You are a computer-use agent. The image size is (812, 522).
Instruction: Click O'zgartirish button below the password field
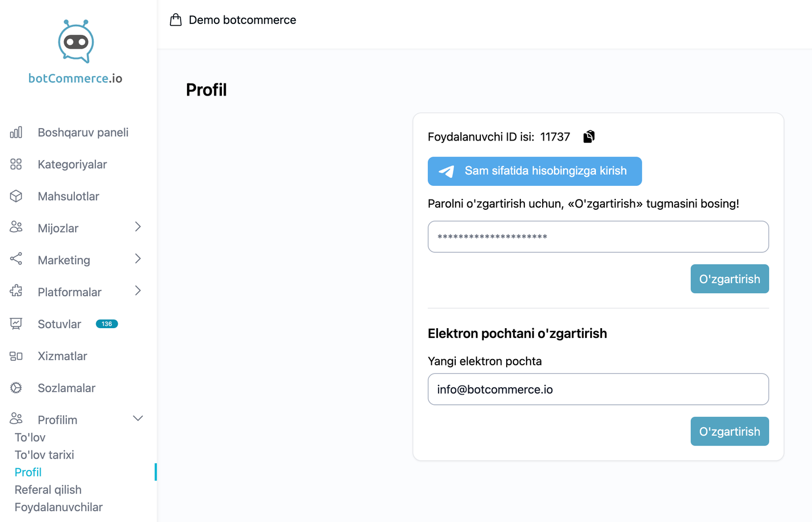tap(729, 279)
